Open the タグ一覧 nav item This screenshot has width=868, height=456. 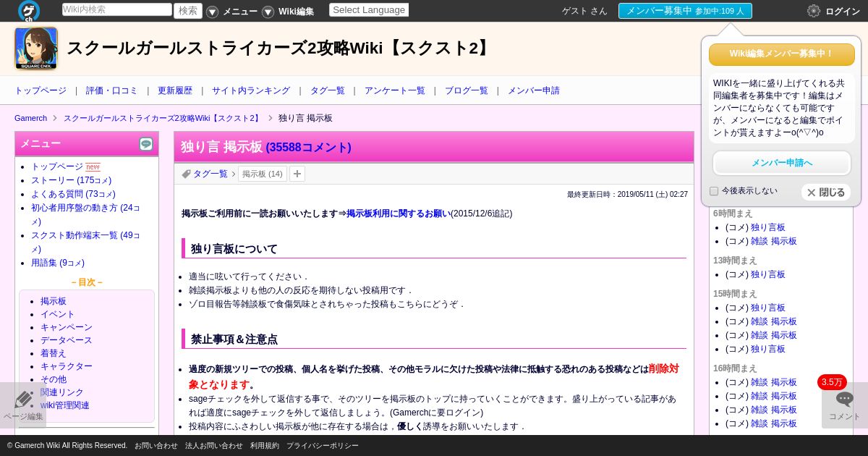point(328,90)
